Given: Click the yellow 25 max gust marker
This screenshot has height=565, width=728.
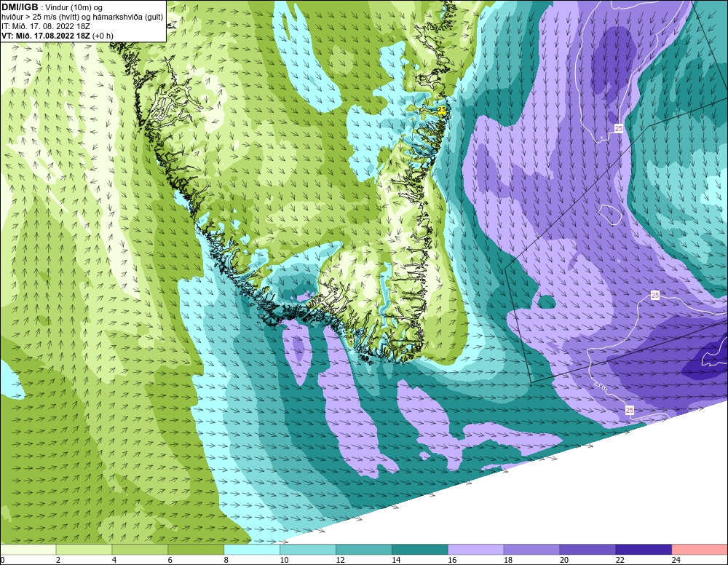Looking at the screenshot, I should 442,109.
